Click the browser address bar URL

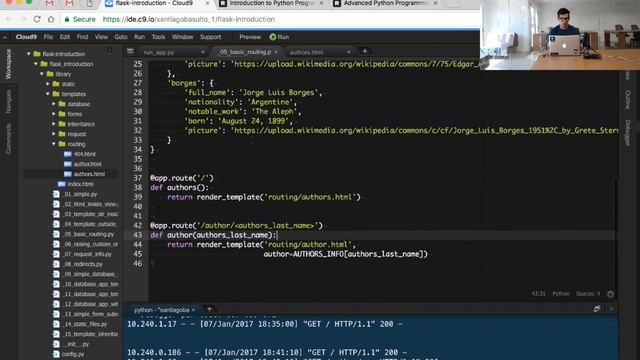(x=189, y=19)
